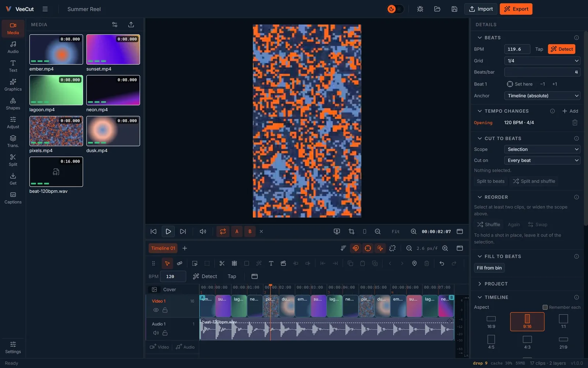Collapse the TEMPO CHANGES section
This screenshot has height=368, width=588.
point(480,111)
